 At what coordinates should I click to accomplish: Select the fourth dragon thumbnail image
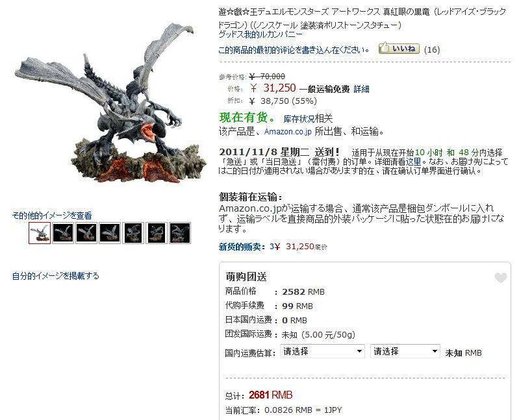pyautogui.click(x=110, y=233)
